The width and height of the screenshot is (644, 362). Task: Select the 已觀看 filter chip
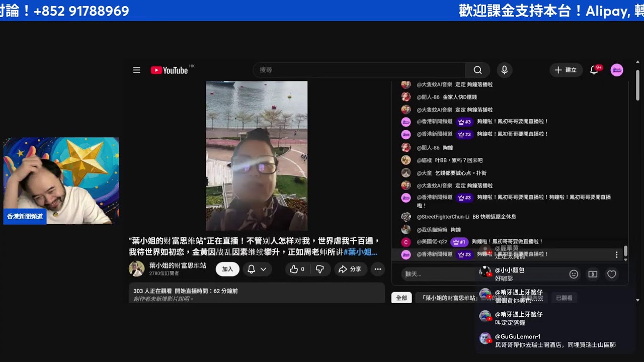[564, 298]
